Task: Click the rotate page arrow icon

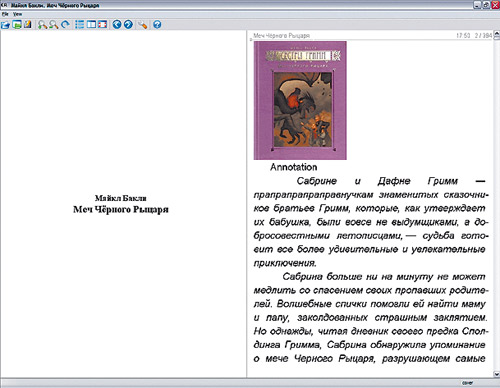Action: [65, 25]
